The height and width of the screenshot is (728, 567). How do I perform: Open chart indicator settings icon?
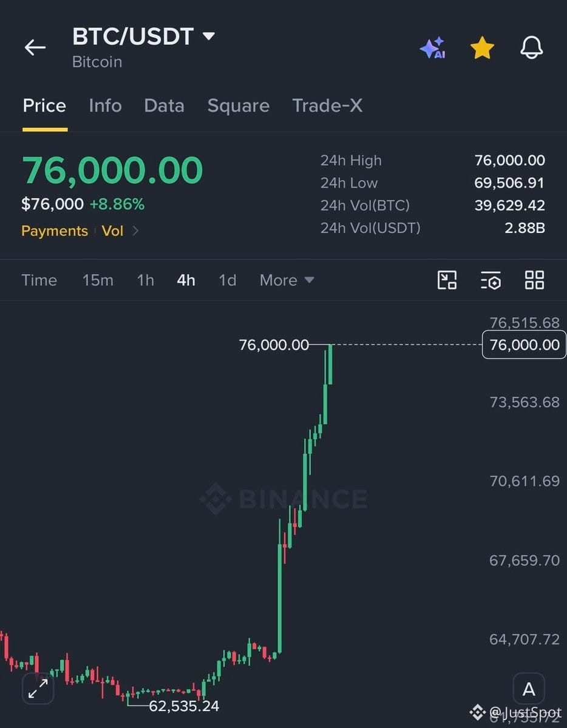click(x=491, y=280)
